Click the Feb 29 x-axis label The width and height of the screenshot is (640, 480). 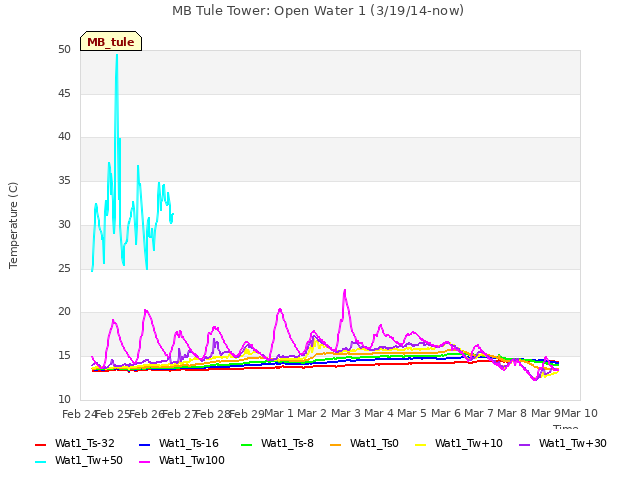point(247,414)
